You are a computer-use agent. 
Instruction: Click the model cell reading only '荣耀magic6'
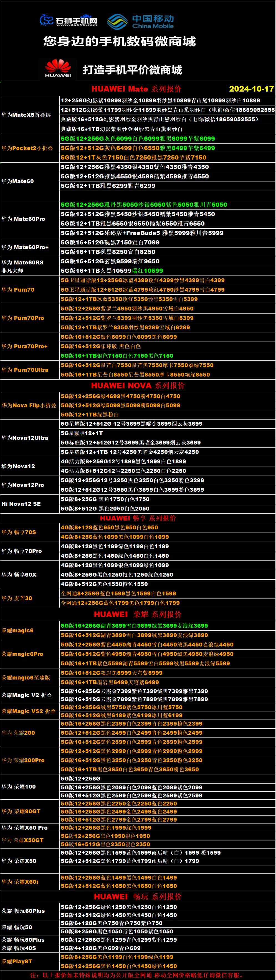pos(30,630)
